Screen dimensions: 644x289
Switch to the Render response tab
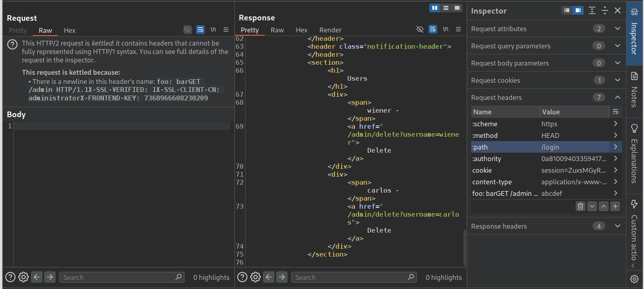(330, 30)
